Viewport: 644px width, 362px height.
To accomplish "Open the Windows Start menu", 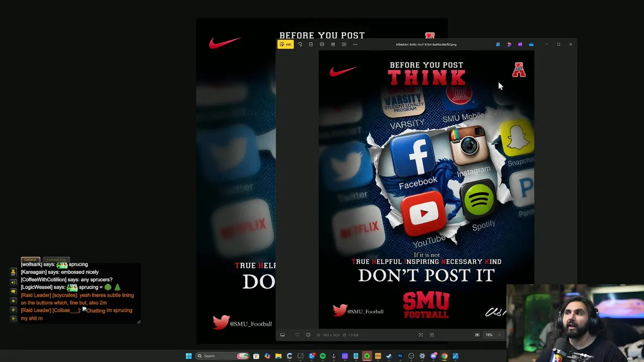I will (x=189, y=356).
